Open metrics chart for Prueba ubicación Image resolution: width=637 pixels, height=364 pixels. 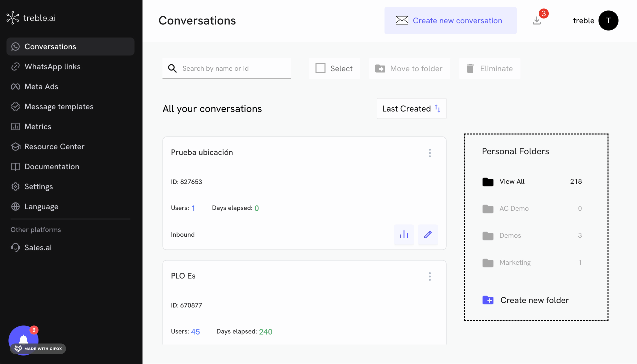[x=404, y=234]
